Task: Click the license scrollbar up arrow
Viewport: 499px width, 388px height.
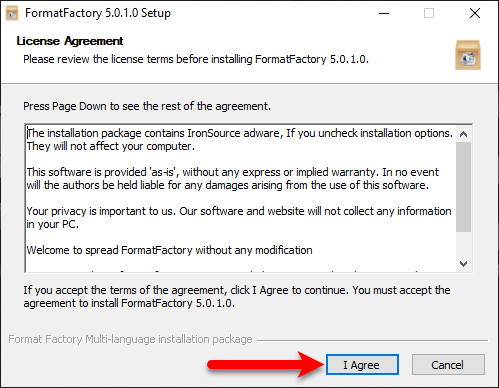Action: pyautogui.click(x=463, y=134)
